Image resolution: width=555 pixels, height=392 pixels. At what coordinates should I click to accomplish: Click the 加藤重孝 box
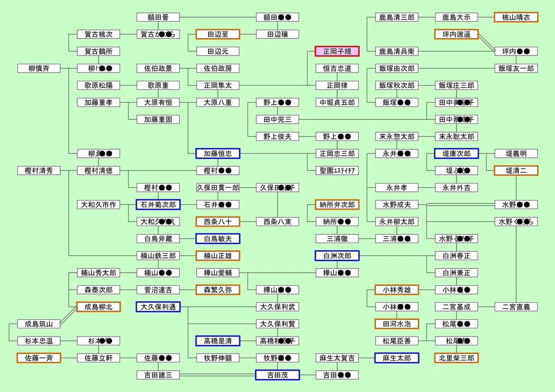[99, 103]
